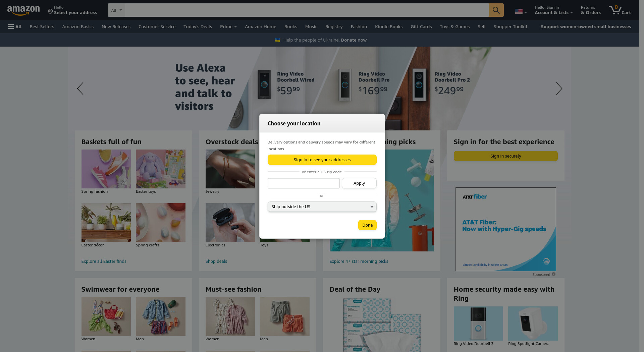The image size is (644, 352).
Task: Click Sign in securely button
Action: tap(506, 156)
